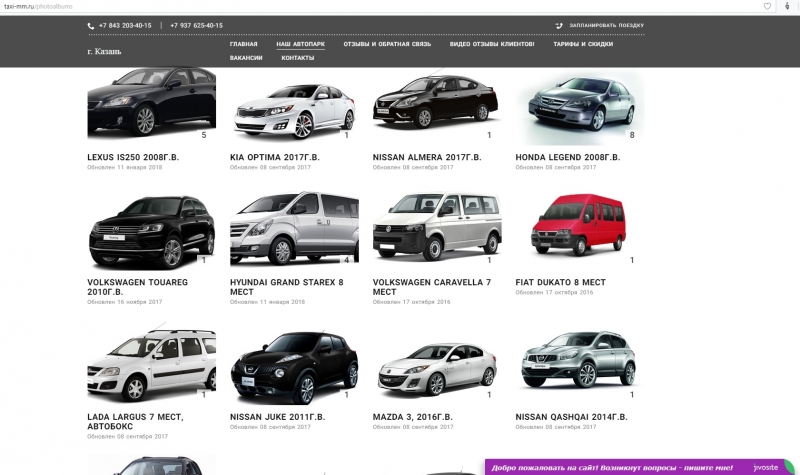Click the Lexus date Обновлен 11 января 2018

coord(125,167)
